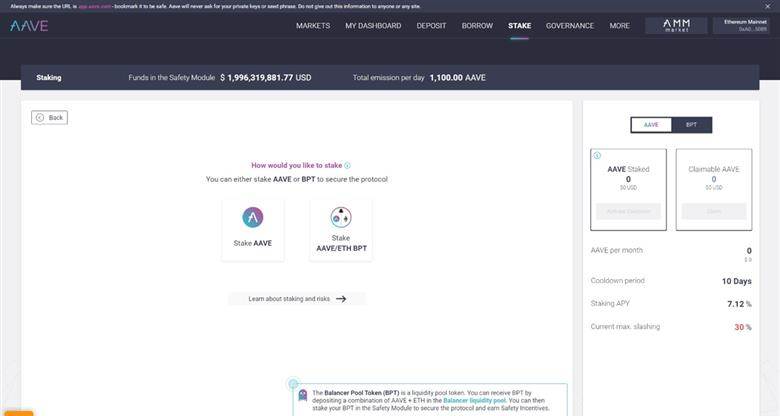
Task: Click info icon in AAVE Staked card
Action: pos(597,155)
